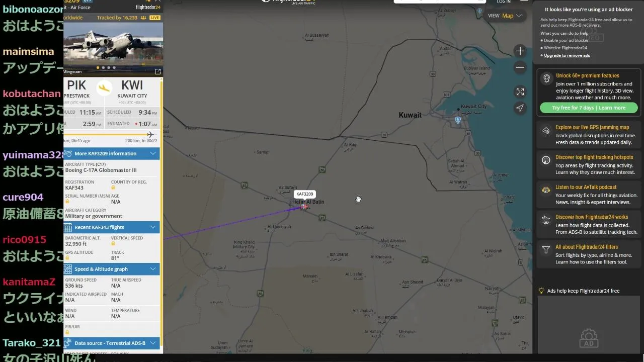Toggle fullscreen map view icon
The height and width of the screenshot is (362, 644).
pyautogui.click(x=520, y=92)
